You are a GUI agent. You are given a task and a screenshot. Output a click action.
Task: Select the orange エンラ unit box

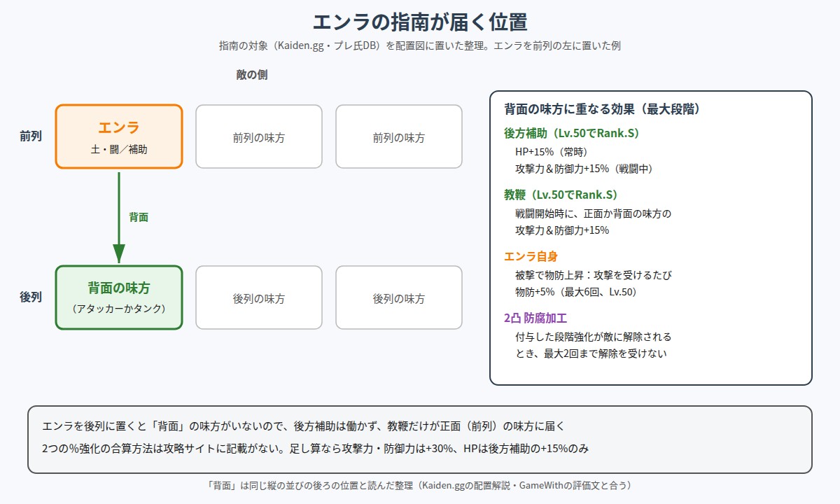point(119,136)
